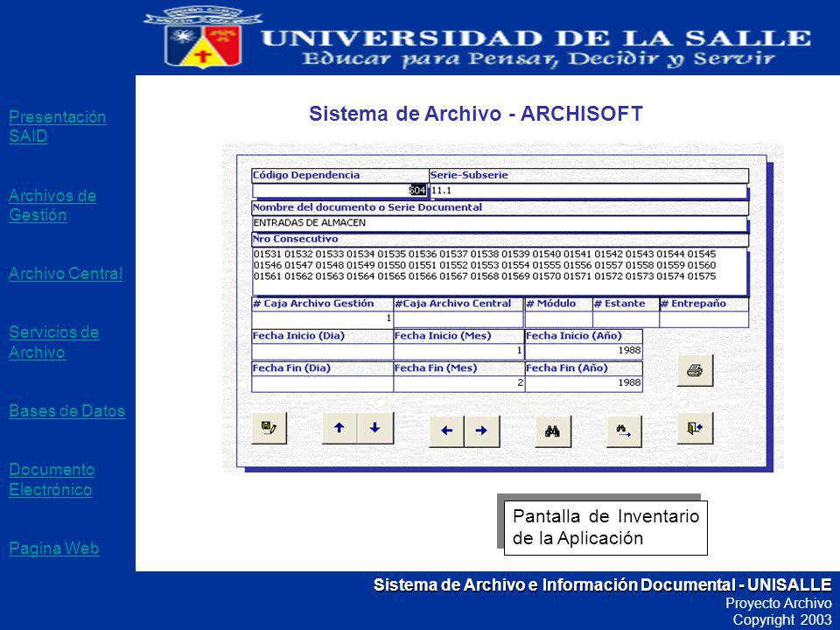Click the 'Sistema de Archivo e Información Documental - UNISALLE' footer

[603, 584]
